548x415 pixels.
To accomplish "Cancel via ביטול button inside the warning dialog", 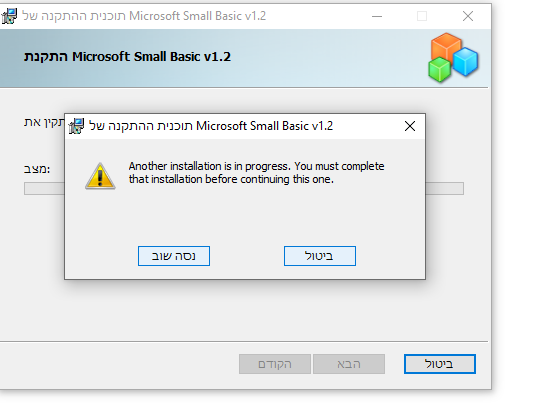I will [320, 256].
